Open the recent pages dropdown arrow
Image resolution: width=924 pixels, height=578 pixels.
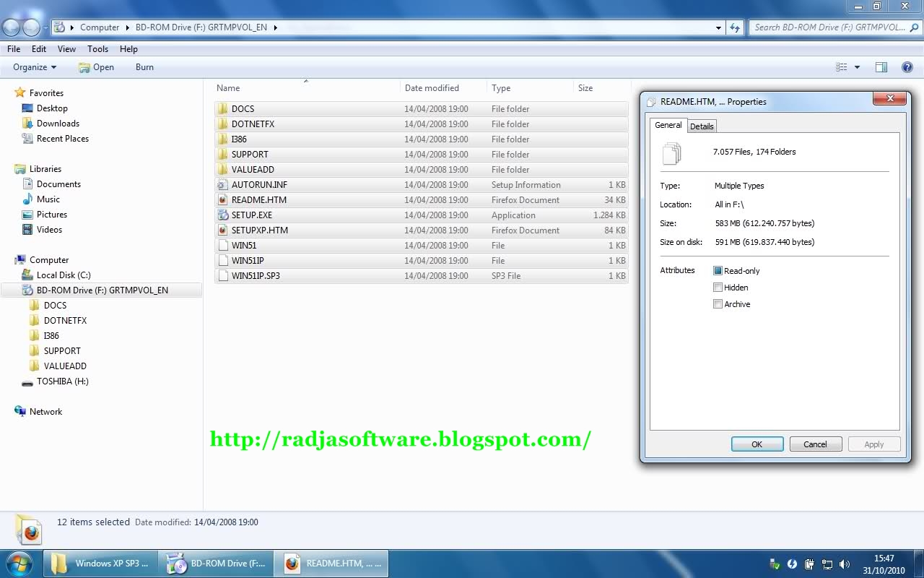point(46,27)
